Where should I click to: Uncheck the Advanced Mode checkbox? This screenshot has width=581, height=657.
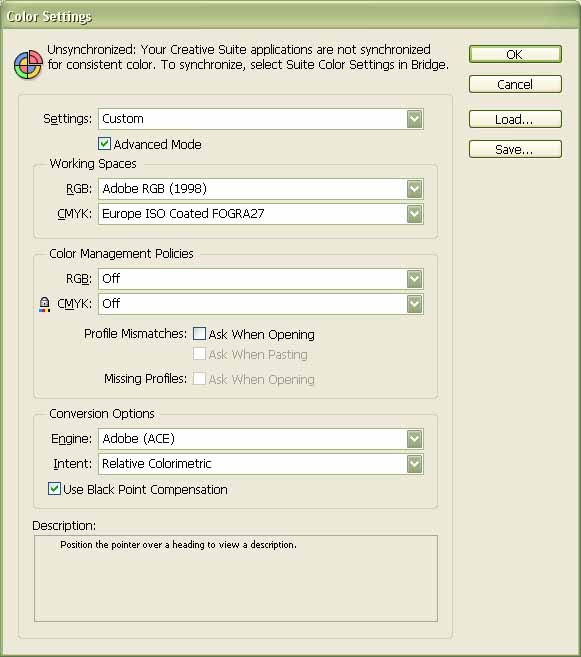(x=104, y=144)
